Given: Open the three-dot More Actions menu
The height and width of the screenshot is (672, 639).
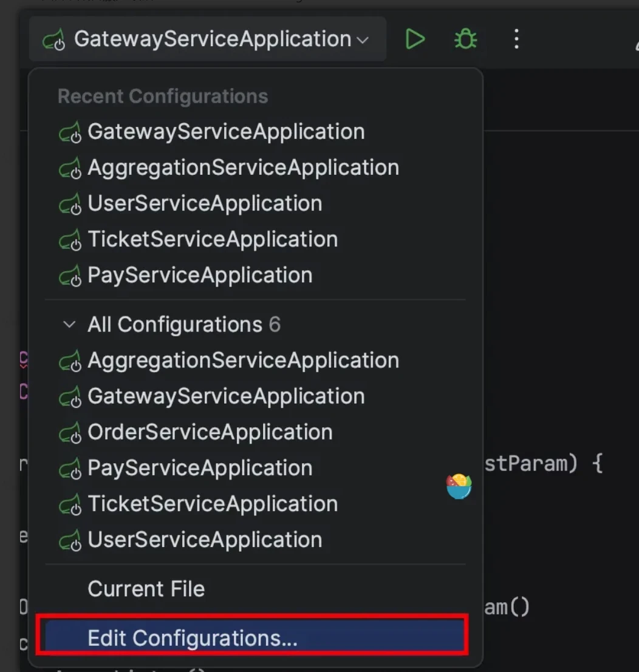Looking at the screenshot, I should click(516, 39).
